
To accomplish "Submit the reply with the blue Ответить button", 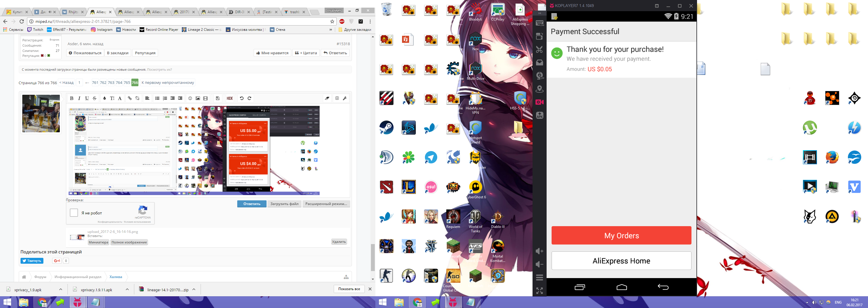I will click(252, 204).
